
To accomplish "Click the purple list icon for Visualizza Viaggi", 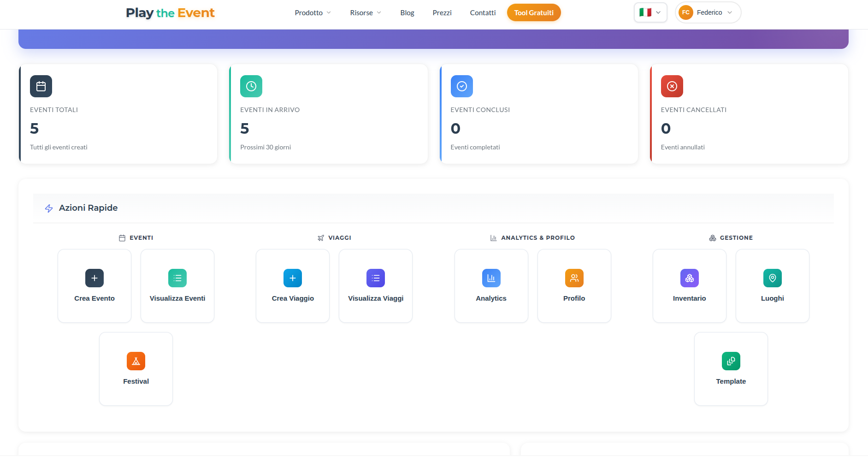I will pyautogui.click(x=376, y=278).
